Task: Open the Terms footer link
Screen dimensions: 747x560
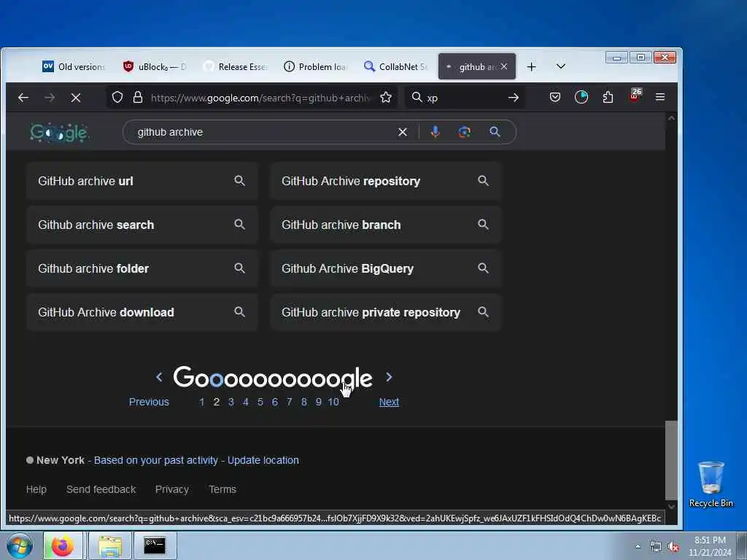Action: click(x=222, y=489)
